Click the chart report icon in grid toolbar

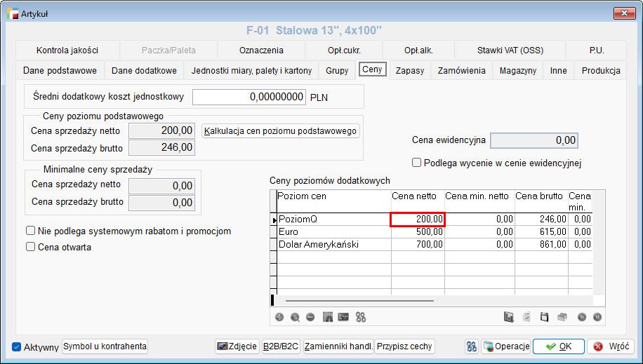point(509,317)
